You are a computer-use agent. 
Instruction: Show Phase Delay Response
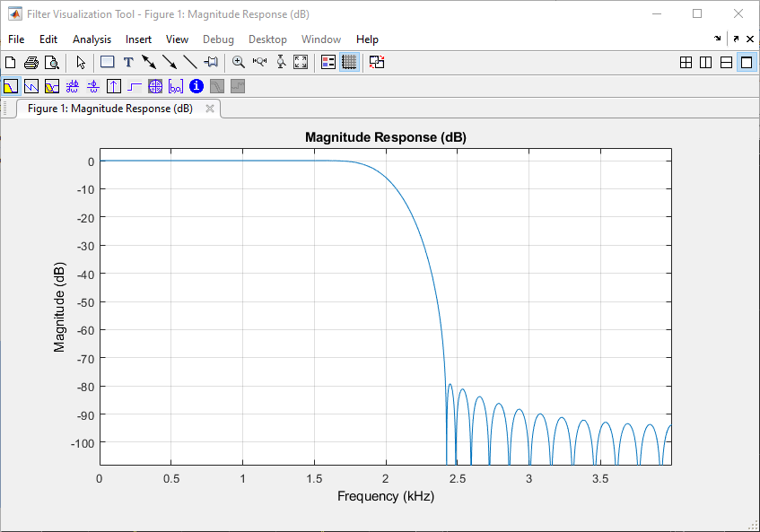point(93,87)
